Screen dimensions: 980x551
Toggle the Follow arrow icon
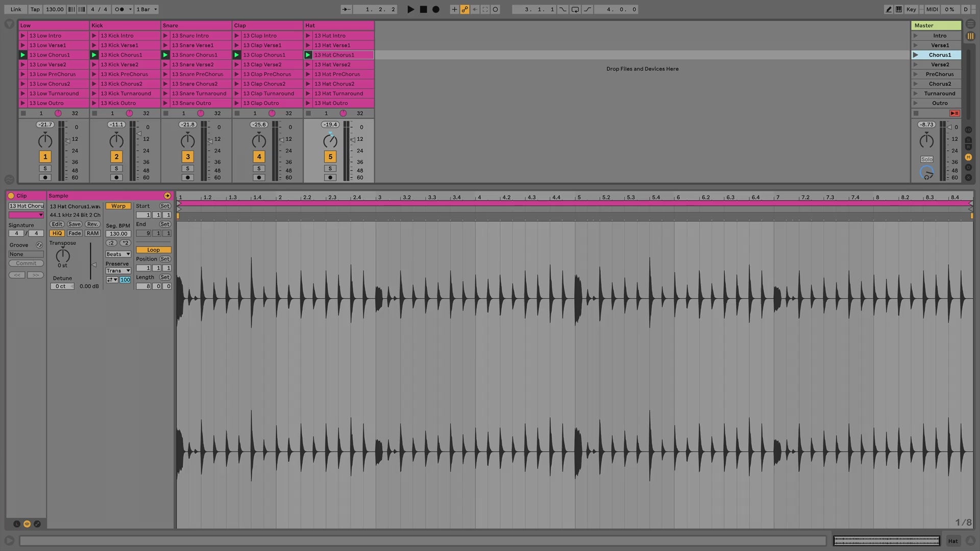pyautogui.click(x=346, y=9)
